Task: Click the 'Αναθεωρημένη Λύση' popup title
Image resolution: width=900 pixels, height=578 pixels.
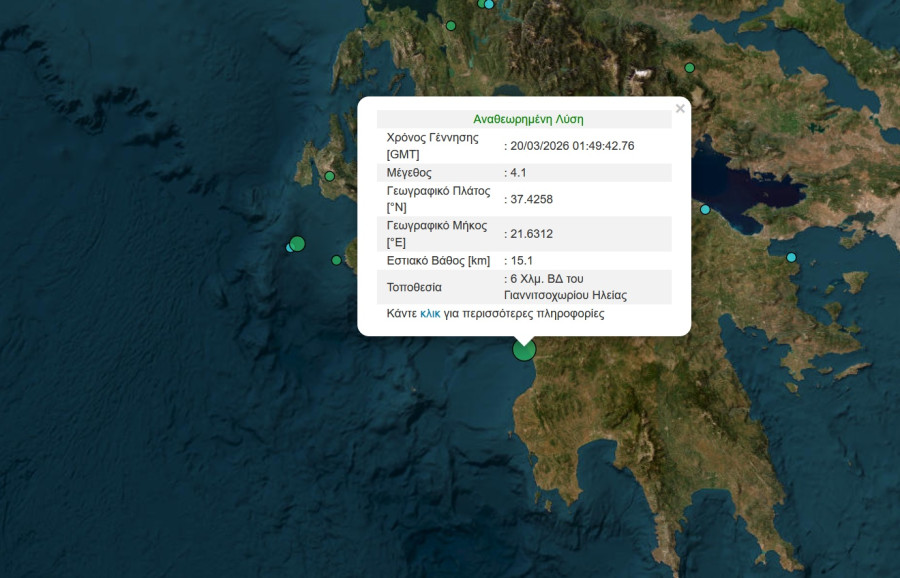Action: click(x=524, y=119)
